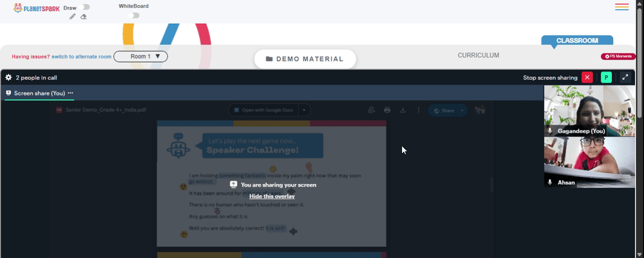
Task: Click Open with Google Docs button
Action: click(263, 110)
